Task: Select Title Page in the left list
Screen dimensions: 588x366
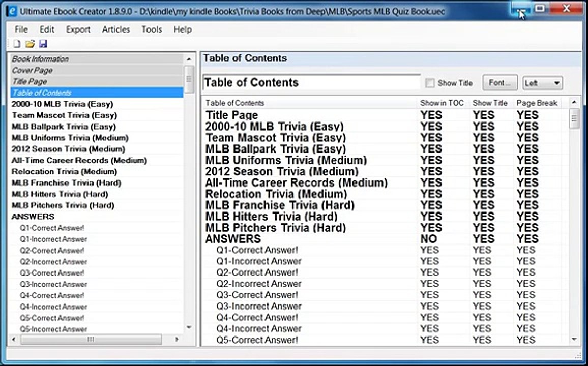Action: pos(97,81)
